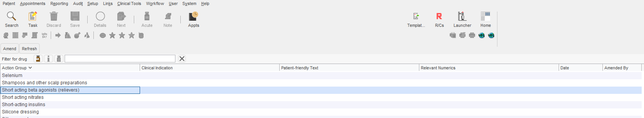Open the Appts appointments icon

(194, 16)
